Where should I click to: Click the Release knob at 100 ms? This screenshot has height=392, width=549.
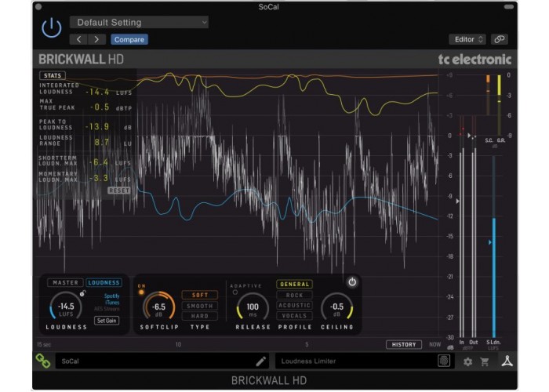point(253,307)
